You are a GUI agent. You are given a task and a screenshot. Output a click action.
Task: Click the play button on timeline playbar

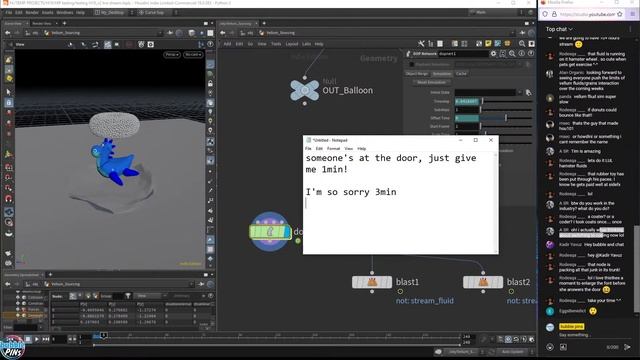37,339
